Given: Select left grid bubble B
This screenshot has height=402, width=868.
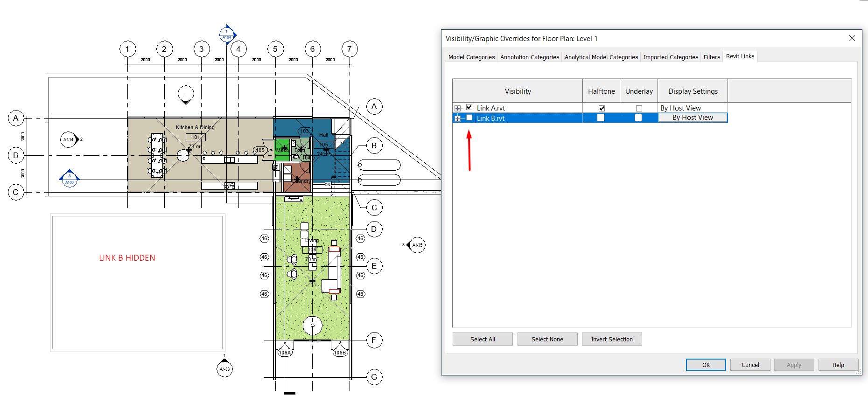Looking at the screenshot, I should coord(16,155).
